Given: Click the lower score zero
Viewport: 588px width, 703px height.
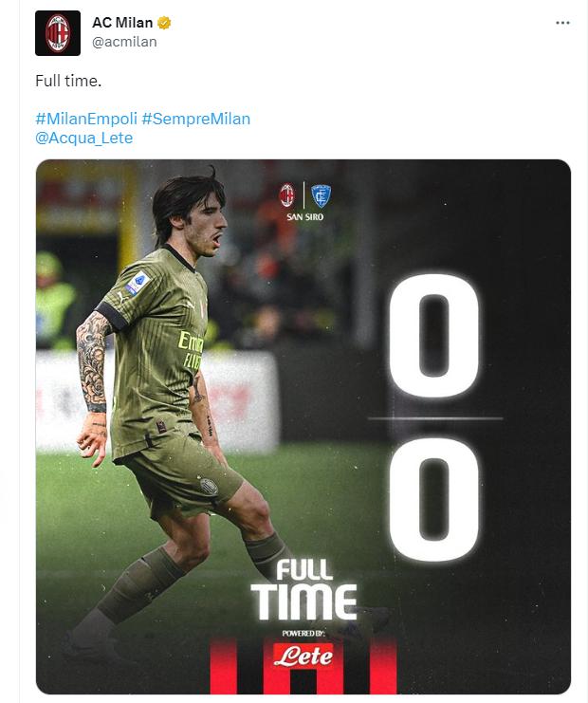Looking at the screenshot, I should coord(434,506).
